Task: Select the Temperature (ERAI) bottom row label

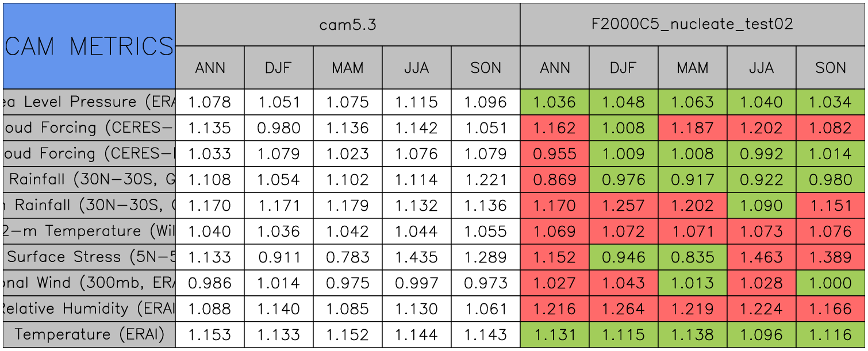Action: point(89,335)
